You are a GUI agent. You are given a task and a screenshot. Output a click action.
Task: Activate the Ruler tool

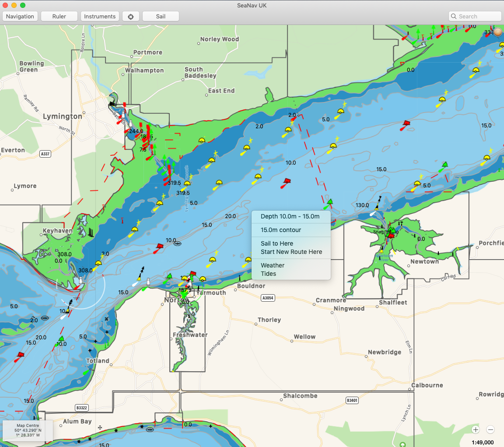(x=59, y=17)
